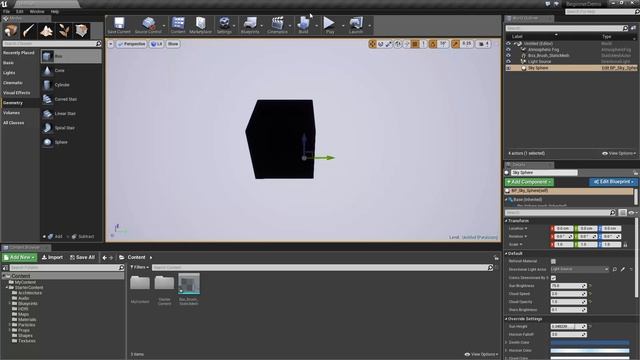Open the Lit view mode dropdown
The height and width of the screenshot is (360, 640).
pos(156,44)
